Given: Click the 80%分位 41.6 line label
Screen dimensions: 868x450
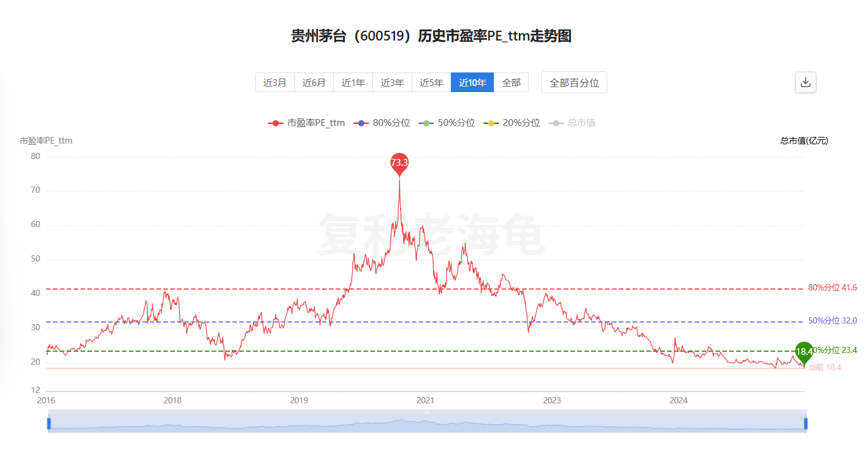Looking at the screenshot, I should click(x=832, y=288).
